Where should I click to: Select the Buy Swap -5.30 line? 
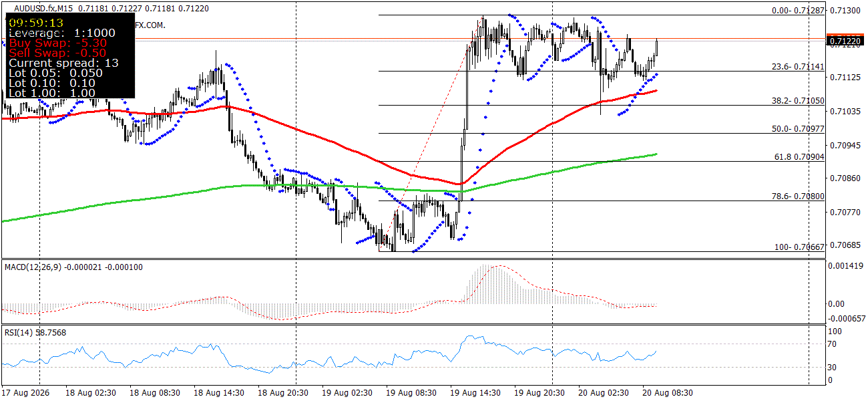click(57, 43)
